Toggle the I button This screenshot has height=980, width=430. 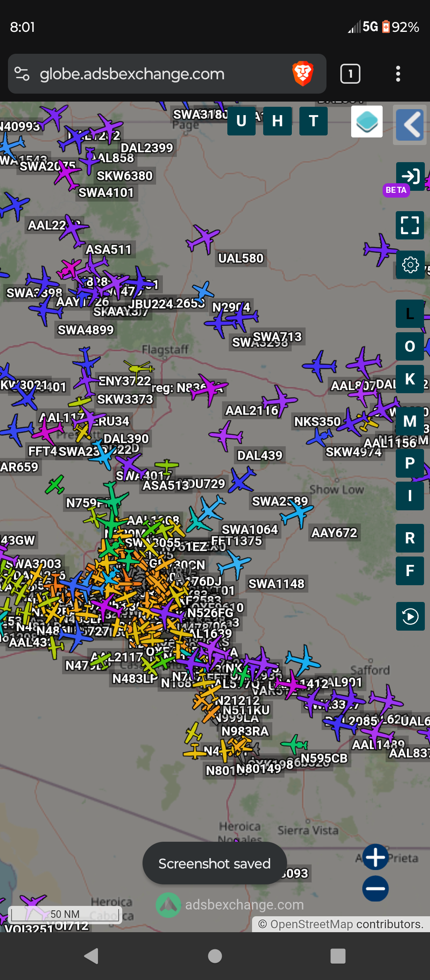click(410, 496)
